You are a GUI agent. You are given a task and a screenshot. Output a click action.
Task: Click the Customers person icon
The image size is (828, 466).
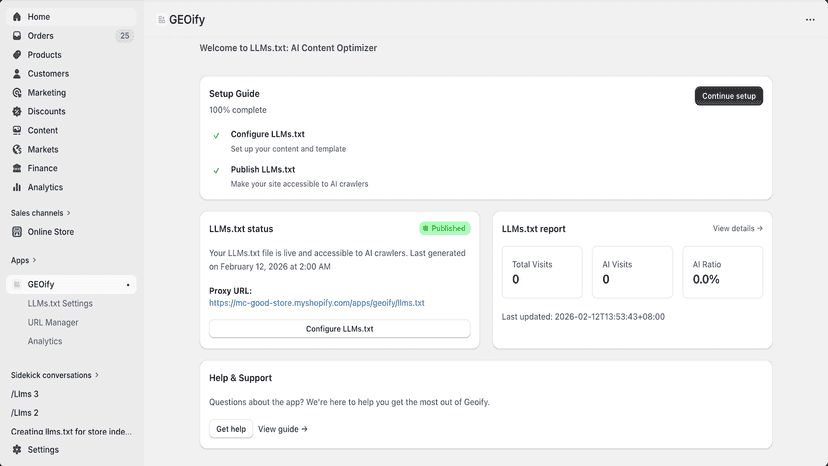(x=17, y=74)
